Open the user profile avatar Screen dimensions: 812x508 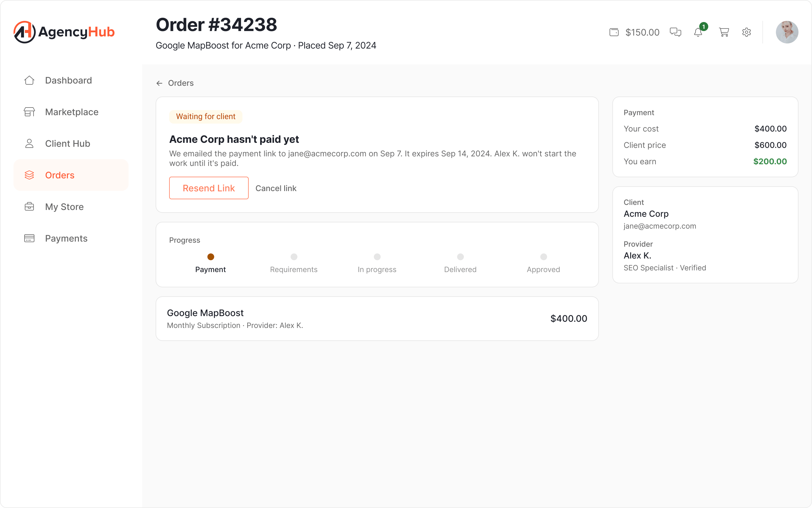click(787, 32)
